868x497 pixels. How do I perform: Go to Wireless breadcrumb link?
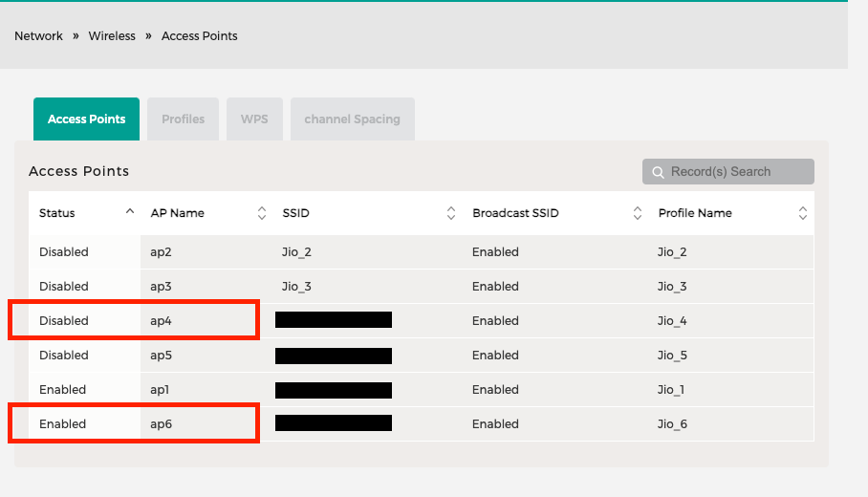112,36
